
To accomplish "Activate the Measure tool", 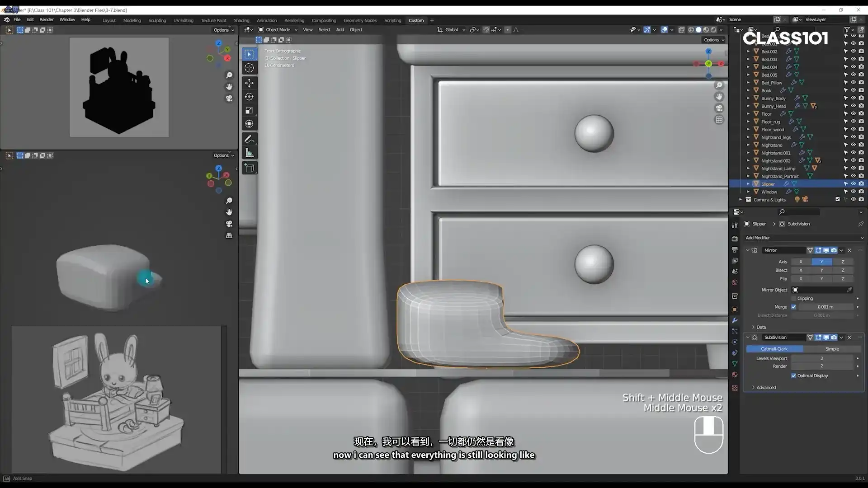I will click(x=249, y=153).
